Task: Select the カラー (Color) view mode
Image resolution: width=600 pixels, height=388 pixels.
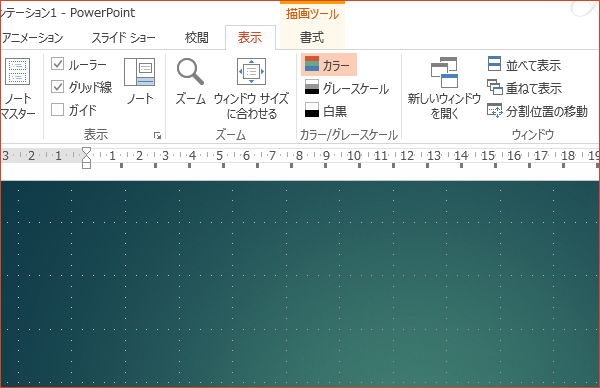Action: (329, 65)
